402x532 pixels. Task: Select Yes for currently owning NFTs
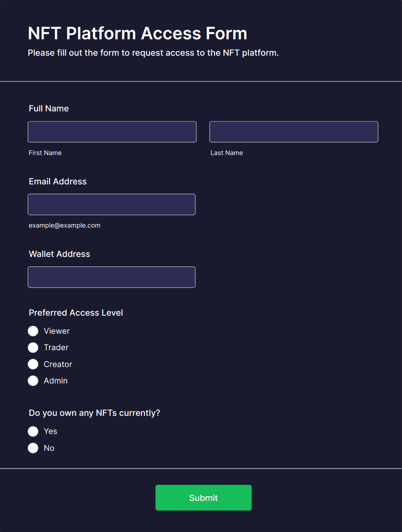coord(33,431)
